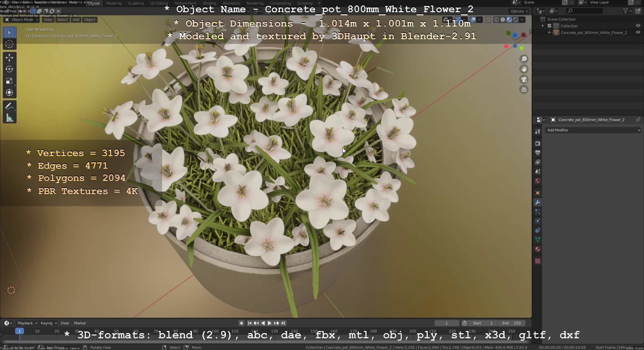Select the Measure tool

tap(10, 118)
